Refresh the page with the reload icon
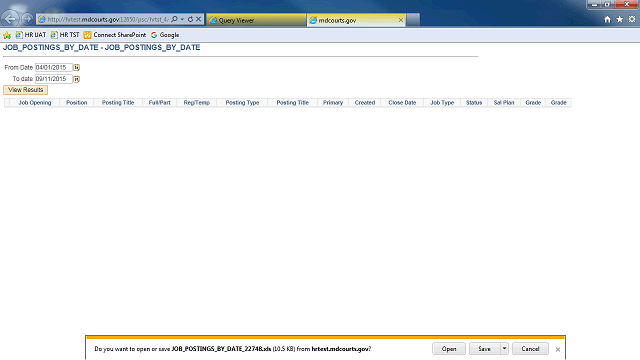The width and height of the screenshot is (640, 360). point(190,19)
